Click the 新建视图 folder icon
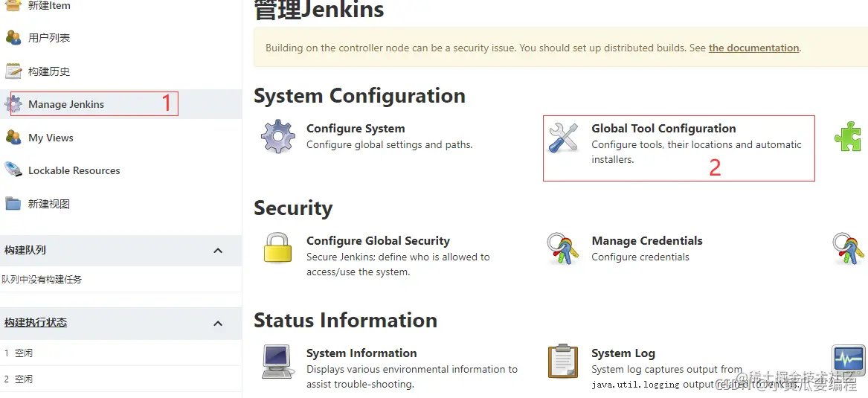Screen dimensions: 868x398 point(13,203)
